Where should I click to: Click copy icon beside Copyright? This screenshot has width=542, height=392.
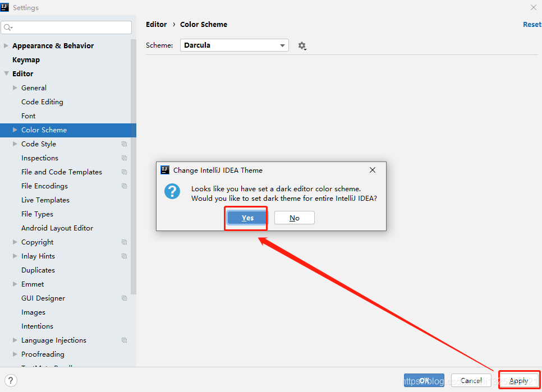pos(124,242)
